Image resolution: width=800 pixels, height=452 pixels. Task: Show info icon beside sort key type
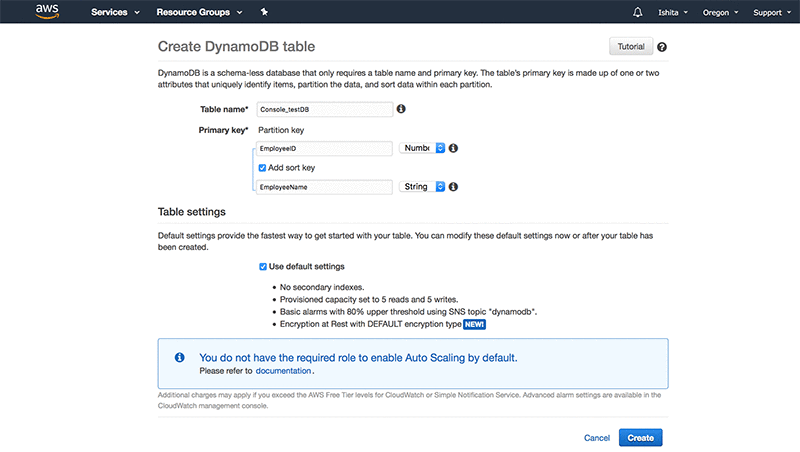[x=453, y=187]
